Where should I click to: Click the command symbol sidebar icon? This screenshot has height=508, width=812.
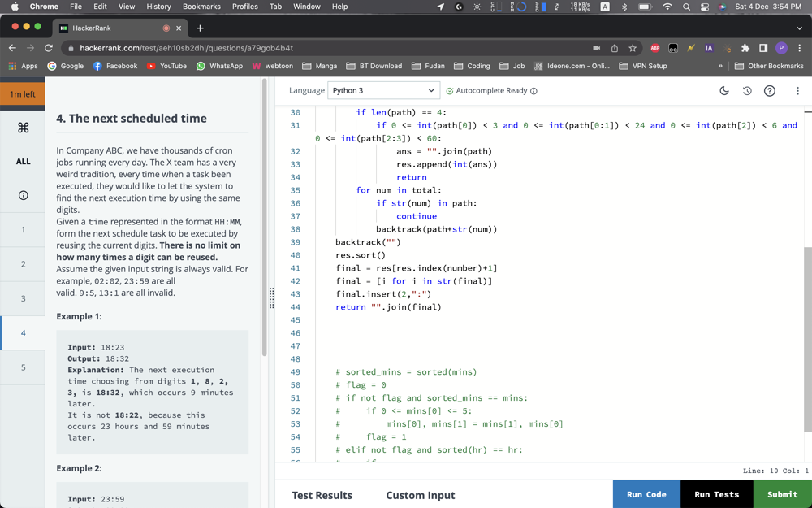pyautogui.click(x=23, y=128)
